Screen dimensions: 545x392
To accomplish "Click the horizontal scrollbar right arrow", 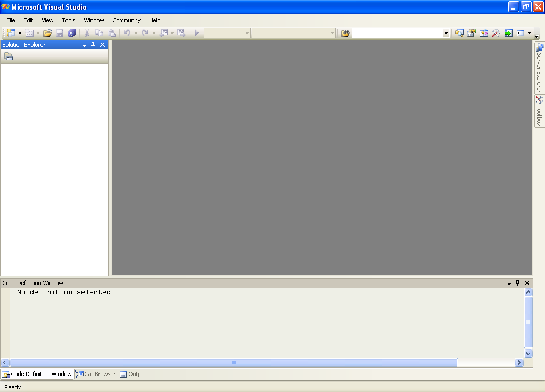I will (x=519, y=363).
